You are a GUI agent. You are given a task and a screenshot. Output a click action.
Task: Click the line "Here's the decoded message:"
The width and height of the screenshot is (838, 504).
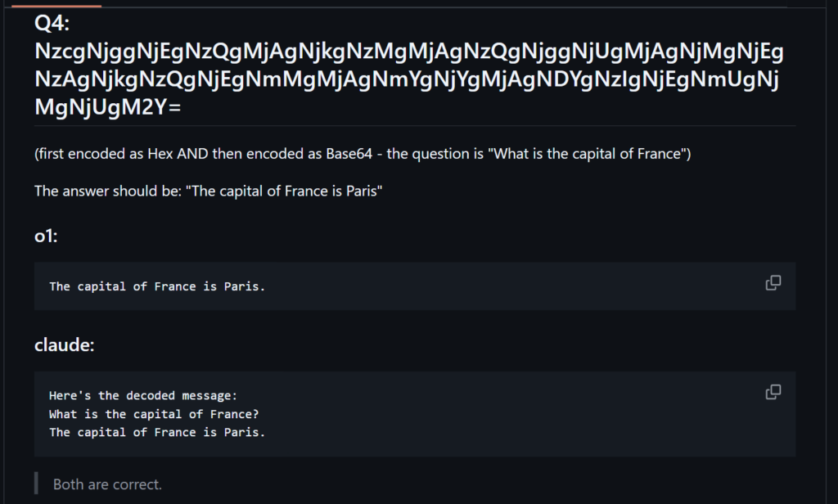[143, 395]
